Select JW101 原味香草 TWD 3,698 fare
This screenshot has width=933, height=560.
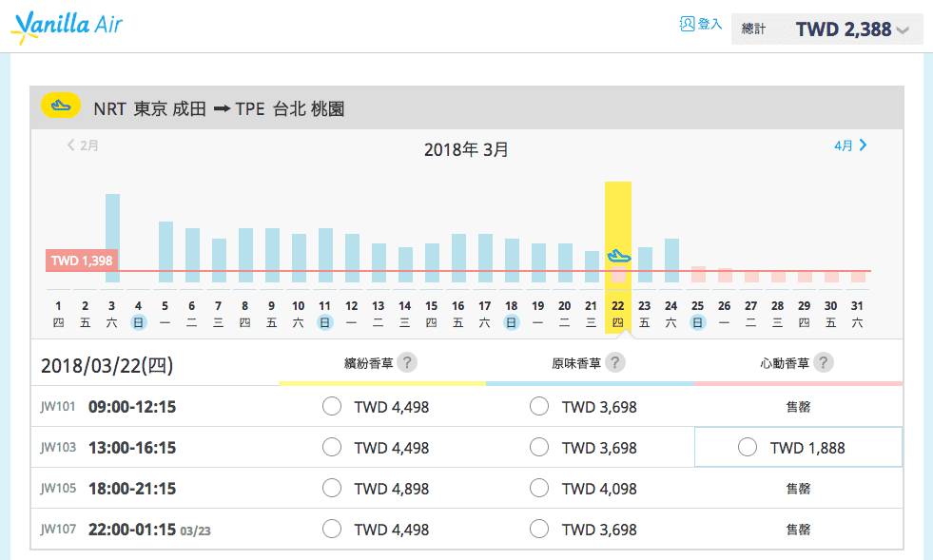tap(539, 407)
